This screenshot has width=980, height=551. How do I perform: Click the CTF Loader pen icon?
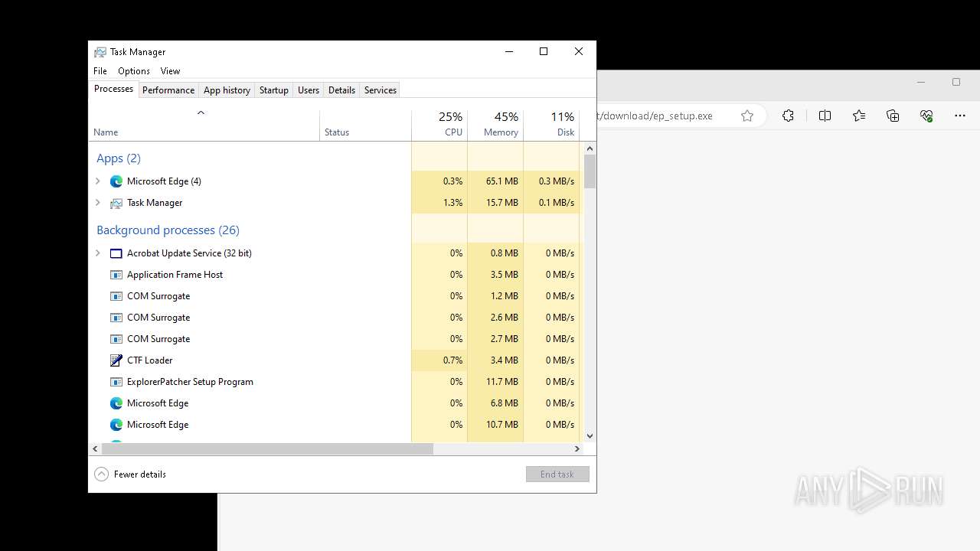[116, 360]
